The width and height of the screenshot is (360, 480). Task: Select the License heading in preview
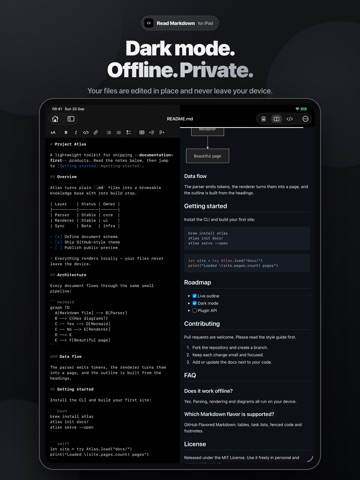[195, 444]
